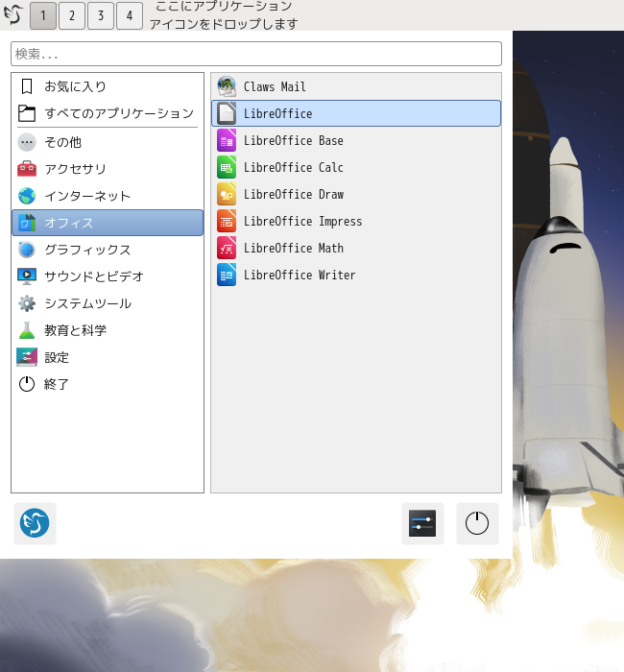
Task: Click the Whisker menu bird icon in panel
Action: pos(13,15)
